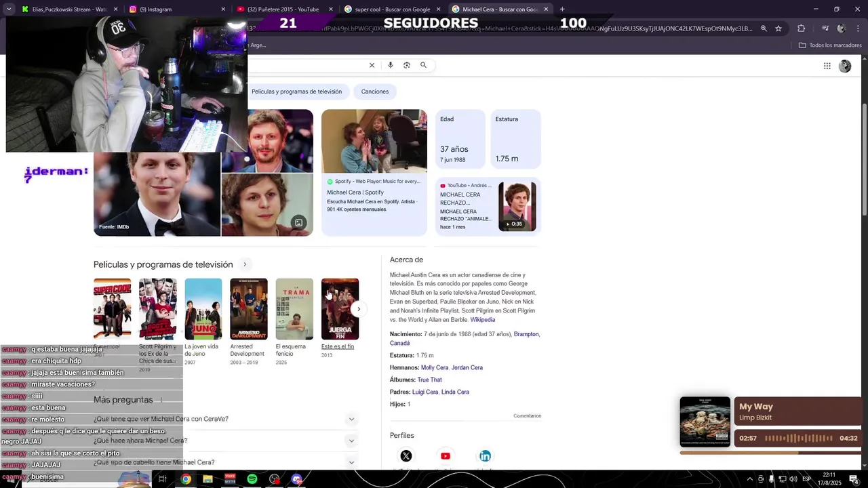This screenshot has width=868, height=488.
Task: Click the page vertical scrollbar
Action: 864,159
